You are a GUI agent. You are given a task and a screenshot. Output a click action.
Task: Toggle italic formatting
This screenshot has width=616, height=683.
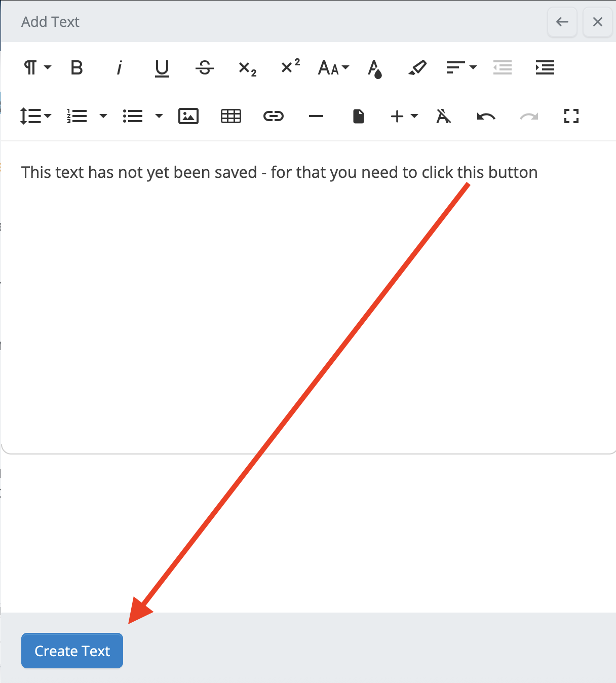(x=119, y=67)
